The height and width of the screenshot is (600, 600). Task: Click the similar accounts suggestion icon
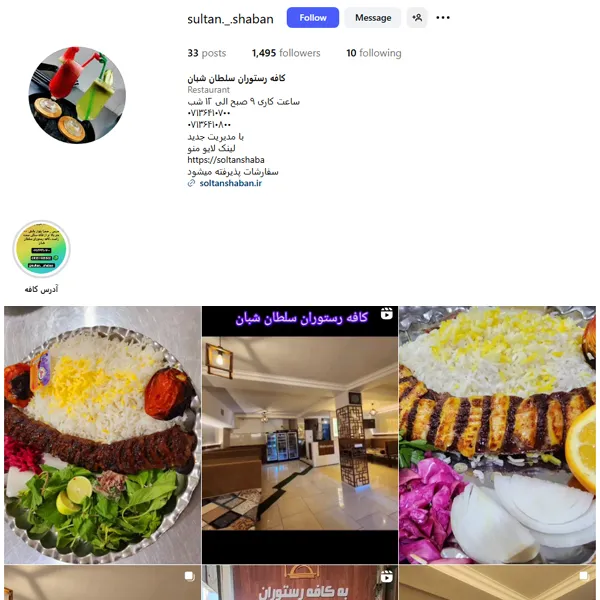pos(417,18)
